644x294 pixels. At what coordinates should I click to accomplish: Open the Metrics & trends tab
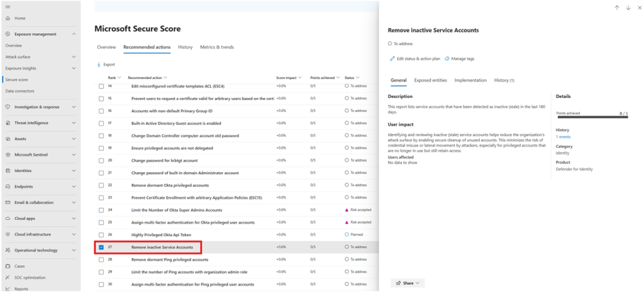point(216,47)
